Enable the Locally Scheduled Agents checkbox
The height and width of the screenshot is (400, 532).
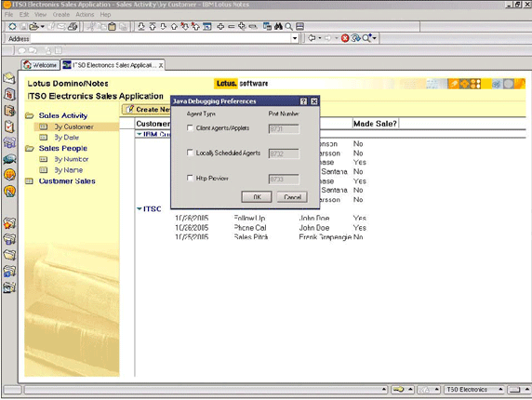tap(190, 153)
